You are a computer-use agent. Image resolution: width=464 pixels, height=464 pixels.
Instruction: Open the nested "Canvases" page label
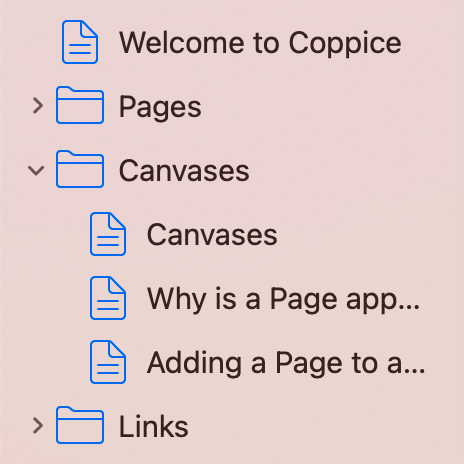212,234
